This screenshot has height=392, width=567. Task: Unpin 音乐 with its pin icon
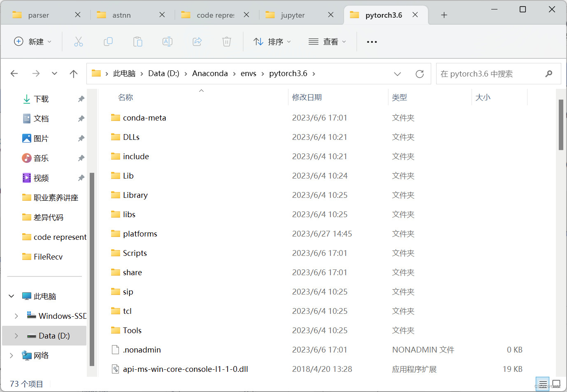pos(81,158)
